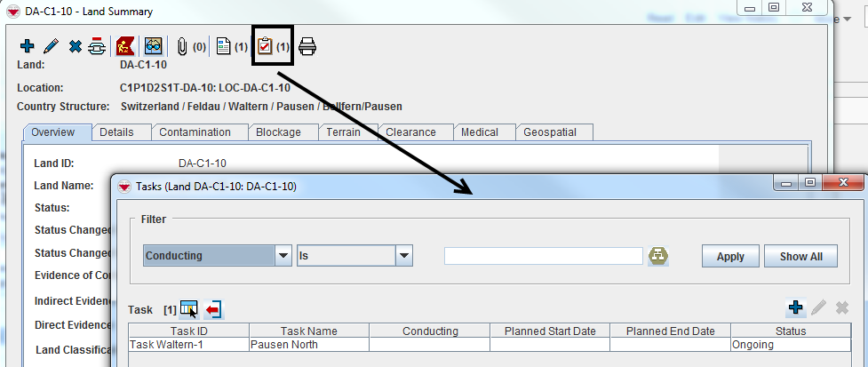The image size is (868, 367).
Task: Click the printer icon in the toolbar
Action: [x=307, y=46]
